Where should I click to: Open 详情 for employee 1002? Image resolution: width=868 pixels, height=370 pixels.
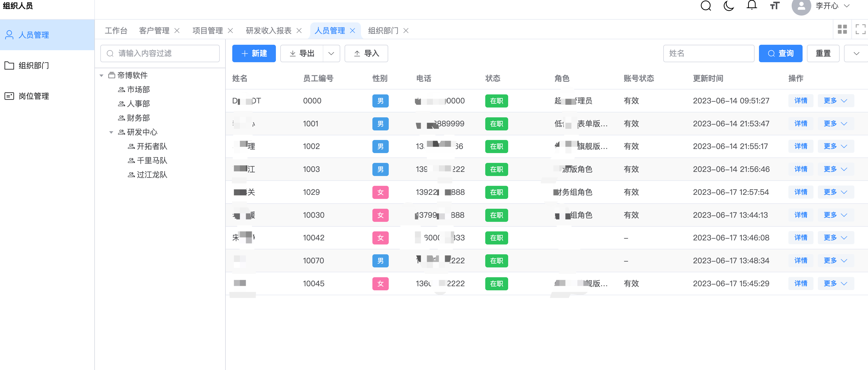[x=801, y=146]
